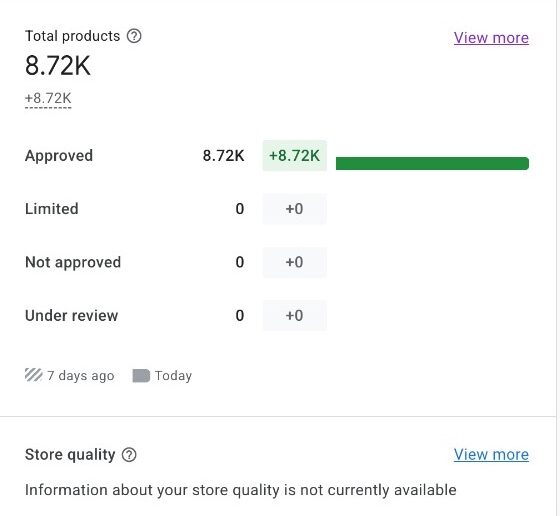The height and width of the screenshot is (516, 560).
Task: Click the Approved count 8.72K value
Action: coord(224,156)
